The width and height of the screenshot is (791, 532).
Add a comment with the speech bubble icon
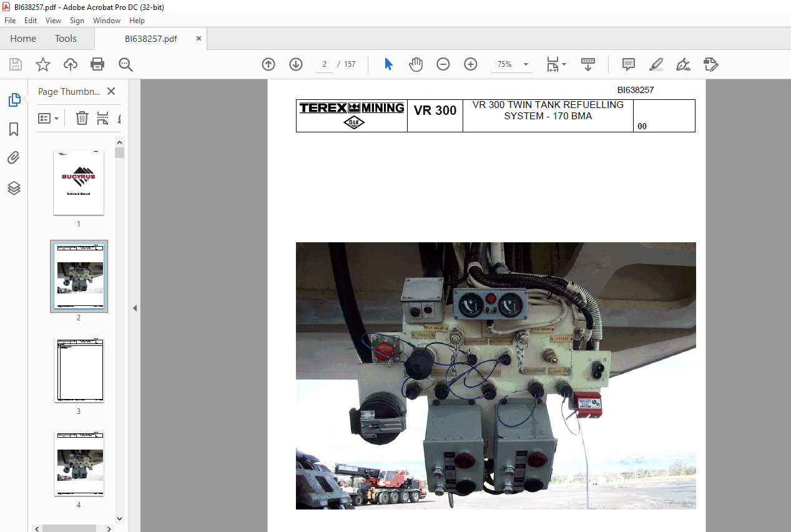[x=629, y=64]
